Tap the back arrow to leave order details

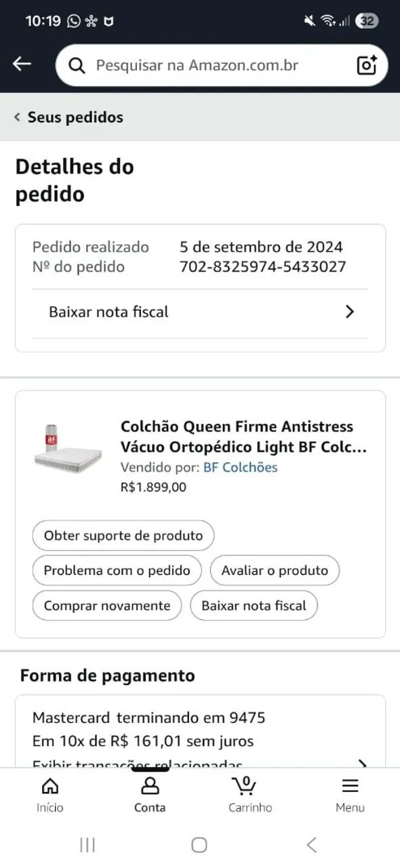(22, 63)
